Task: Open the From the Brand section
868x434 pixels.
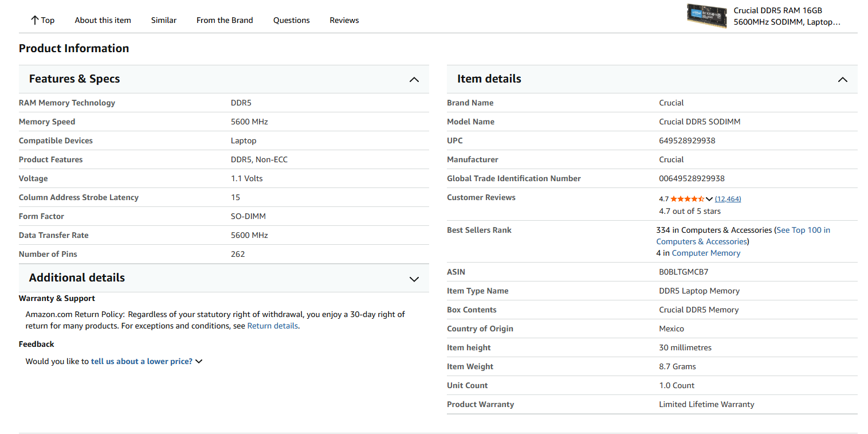Action: pyautogui.click(x=225, y=20)
